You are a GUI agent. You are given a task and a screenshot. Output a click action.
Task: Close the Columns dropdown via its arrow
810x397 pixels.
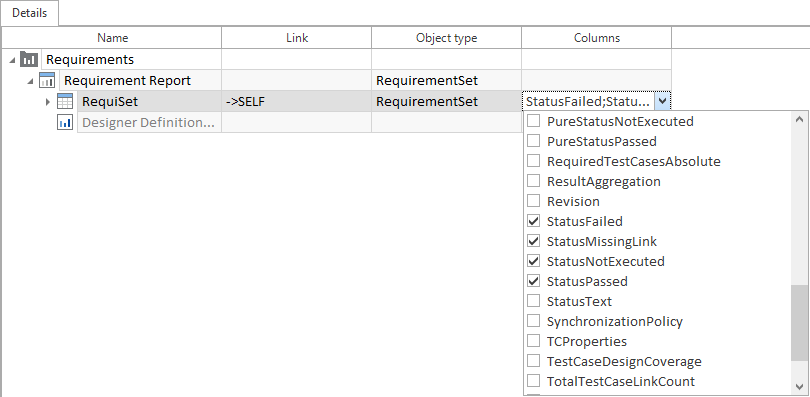click(x=662, y=101)
